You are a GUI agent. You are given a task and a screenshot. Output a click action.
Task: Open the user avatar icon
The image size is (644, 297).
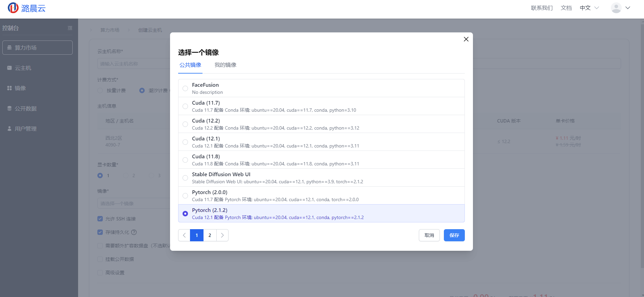(616, 8)
